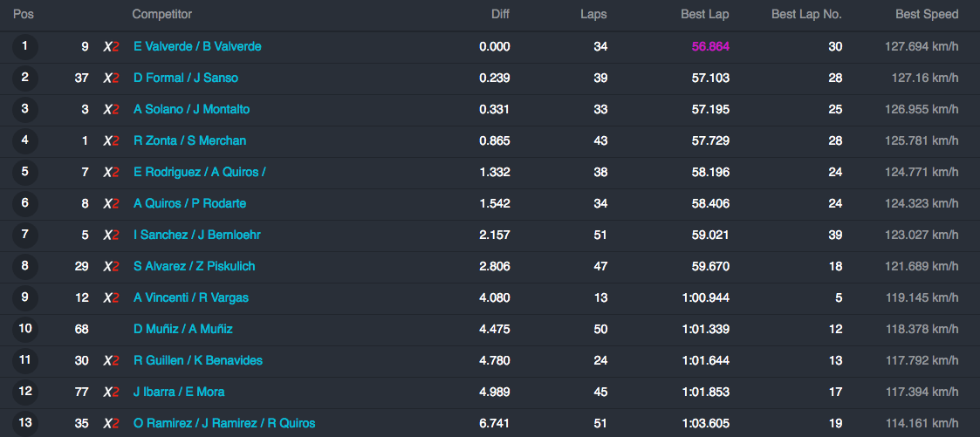Click the position 6 circle badge
The width and height of the screenshot is (980, 437).
tap(25, 203)
